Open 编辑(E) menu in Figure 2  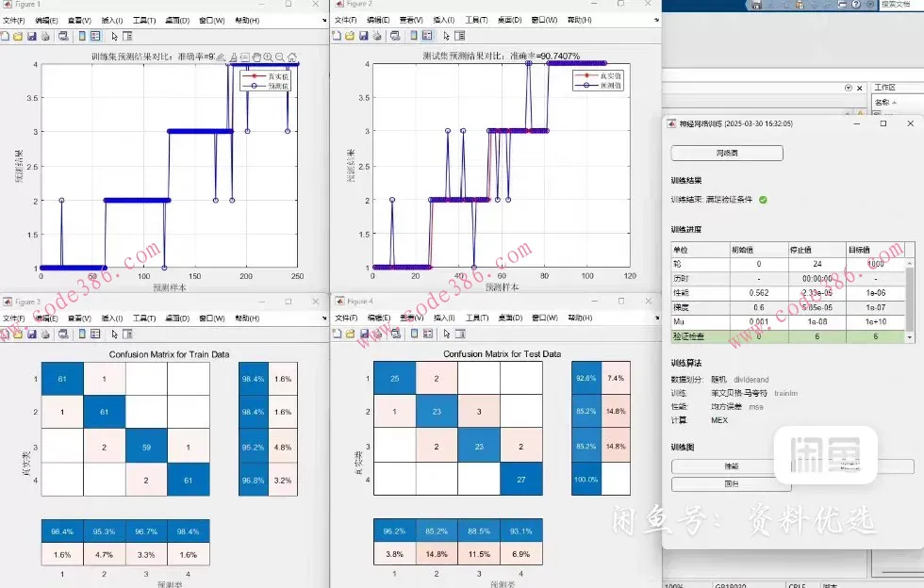(378, 20)
